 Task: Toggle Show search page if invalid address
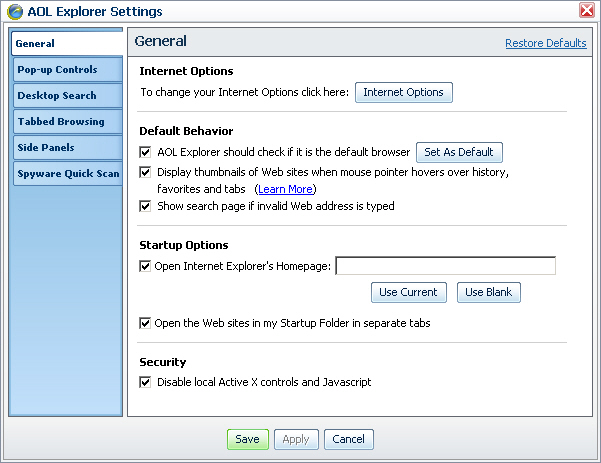145,206
